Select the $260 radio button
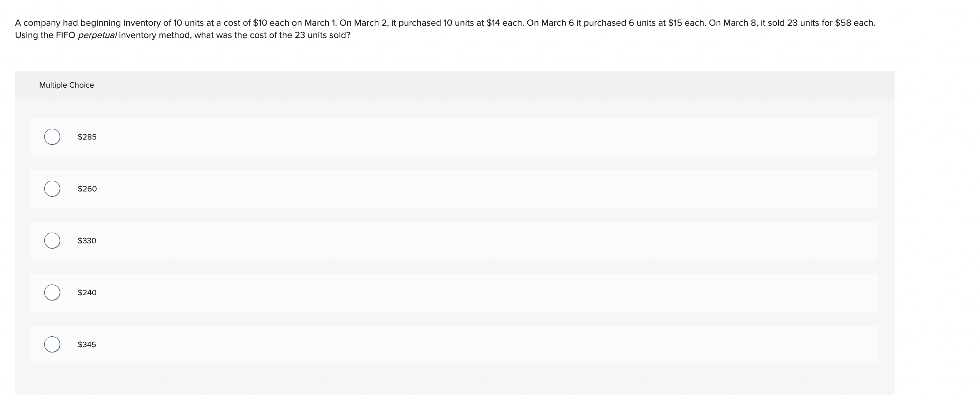980x406 pixels. click(52, 189)
